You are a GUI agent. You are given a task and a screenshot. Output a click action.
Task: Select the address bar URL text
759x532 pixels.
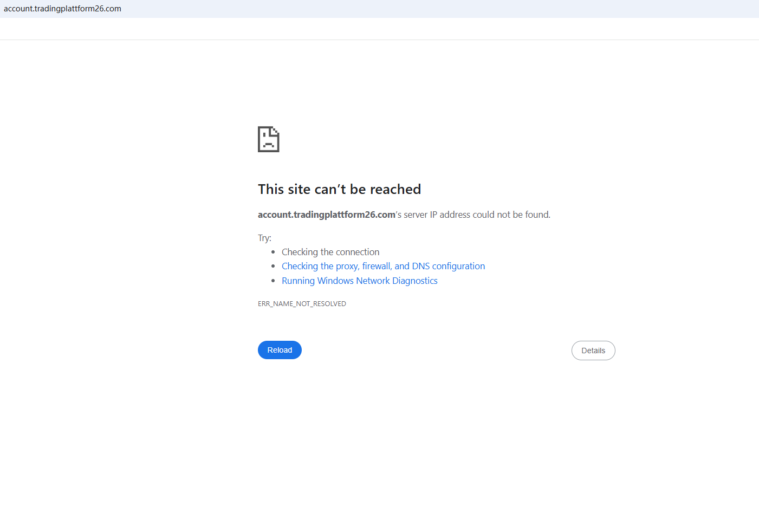coord(62,9)
